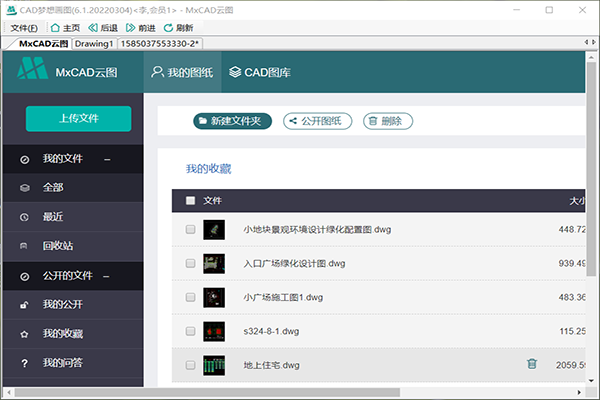This screenshot has width=600, height=400.
Task: Click the MxCAD云图 logo icon
Action: coord(33,71)
